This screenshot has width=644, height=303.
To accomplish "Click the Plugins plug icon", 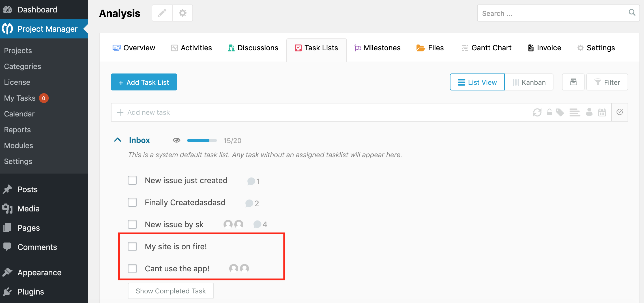I will tap(7, 292).
